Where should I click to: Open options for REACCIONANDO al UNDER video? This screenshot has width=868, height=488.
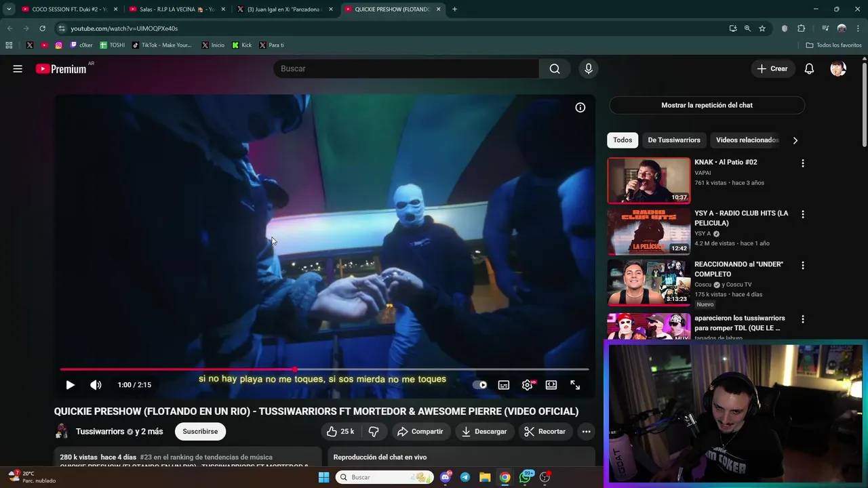click(x=803, y=266)
